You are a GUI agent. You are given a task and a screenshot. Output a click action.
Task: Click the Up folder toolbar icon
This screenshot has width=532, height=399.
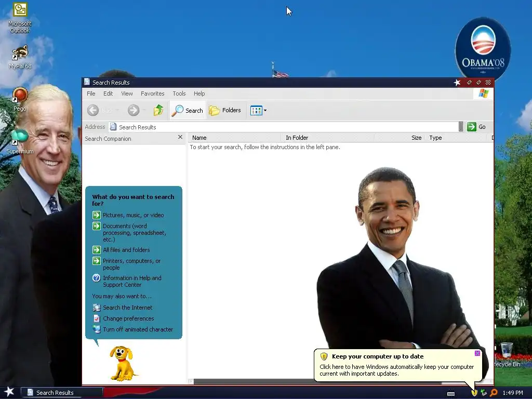tap(158, 110)
